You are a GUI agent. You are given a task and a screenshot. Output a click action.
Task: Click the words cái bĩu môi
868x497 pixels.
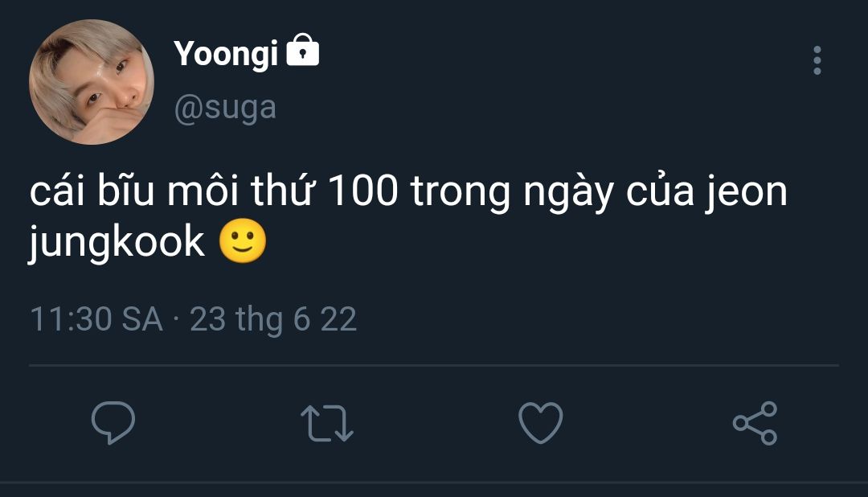tap(134, 190)
